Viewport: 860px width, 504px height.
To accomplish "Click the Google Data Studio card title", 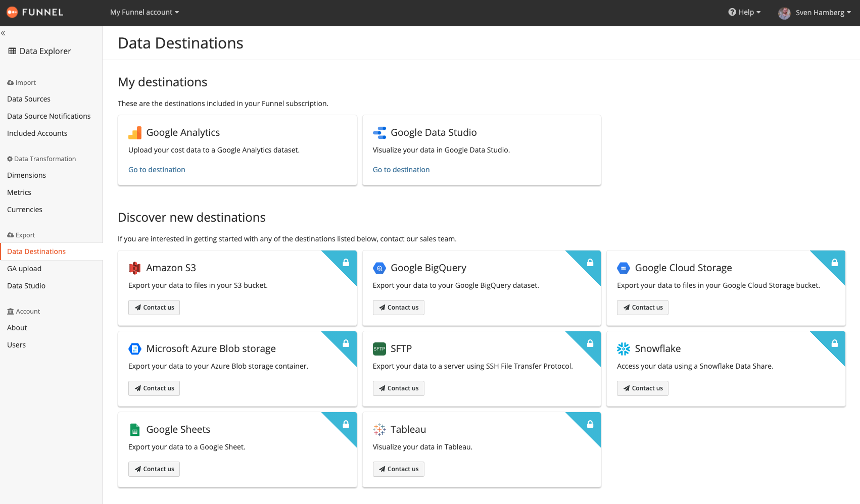I will point(434,133).
